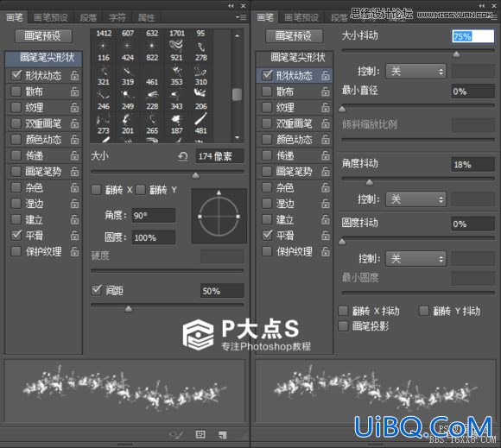The width and height of the screenshot is (501, 448).
Task: Check the 翻转 X checkbox
Action: pyautogui.click(x=96, y=190)
